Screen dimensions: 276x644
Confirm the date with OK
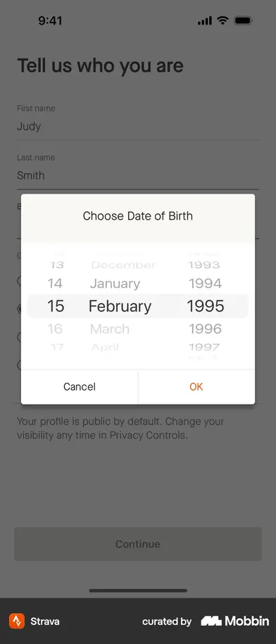(196, 386)
